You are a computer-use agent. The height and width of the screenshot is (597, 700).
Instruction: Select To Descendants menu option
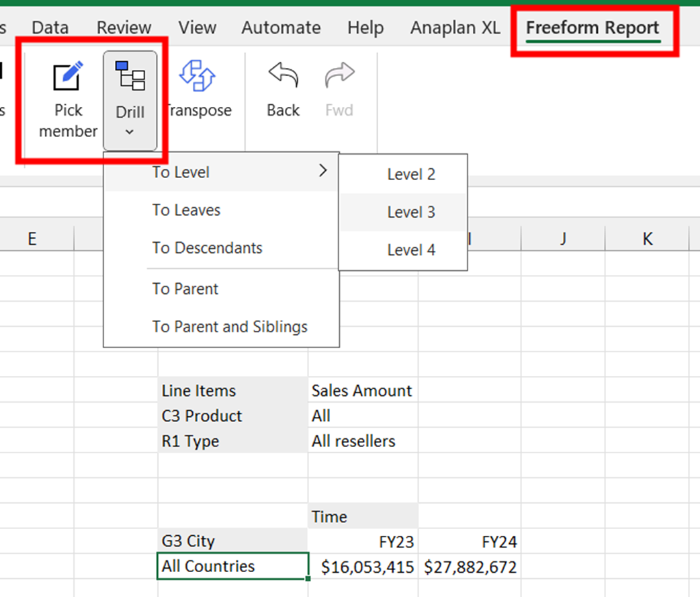pos(207,248)
